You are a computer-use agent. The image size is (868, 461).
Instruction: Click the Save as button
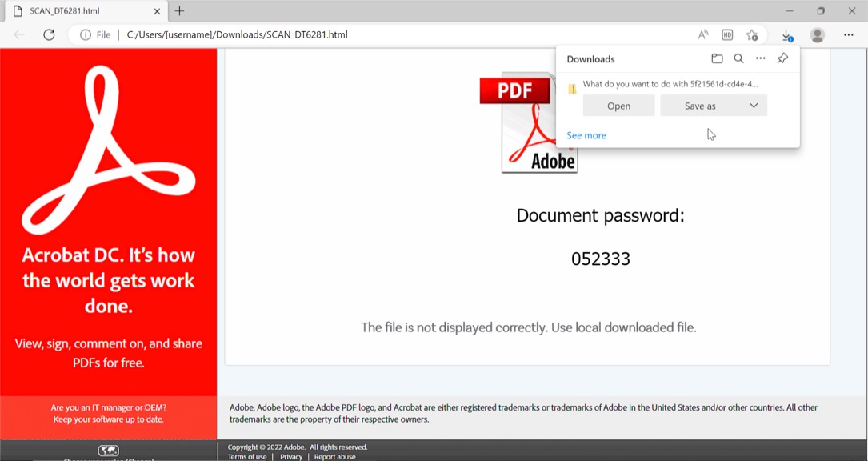tap(700, 106)
